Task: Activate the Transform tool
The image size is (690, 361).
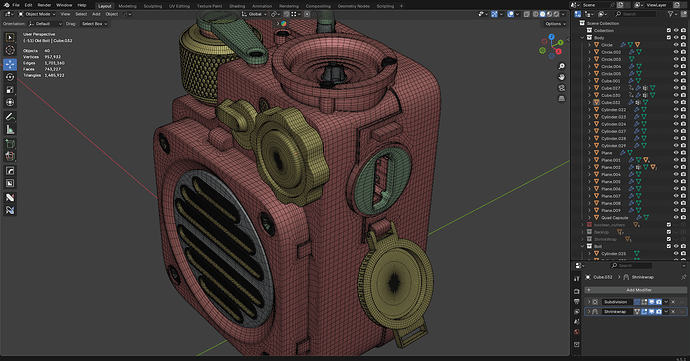Action: 10,103
